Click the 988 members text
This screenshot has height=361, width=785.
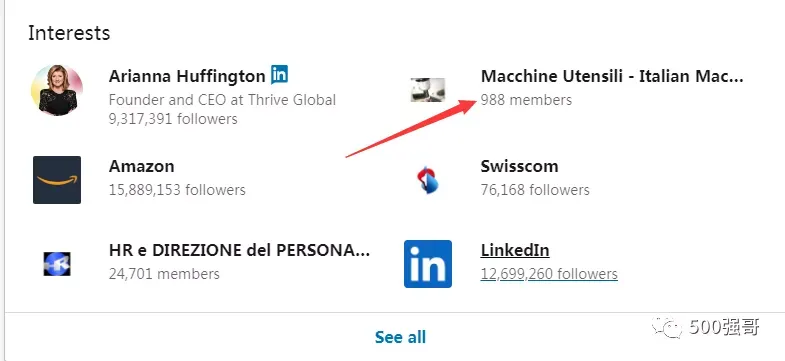[x=526, y=100]
